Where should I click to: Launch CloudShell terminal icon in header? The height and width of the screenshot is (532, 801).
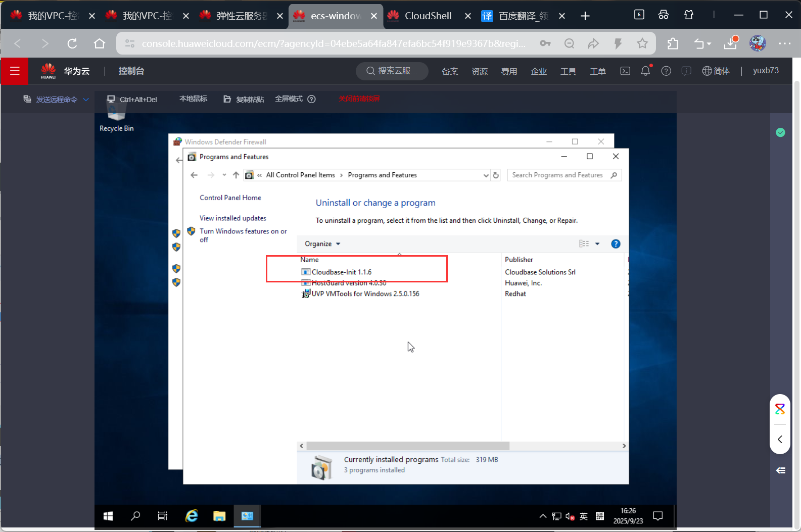[x=625, y=71]
